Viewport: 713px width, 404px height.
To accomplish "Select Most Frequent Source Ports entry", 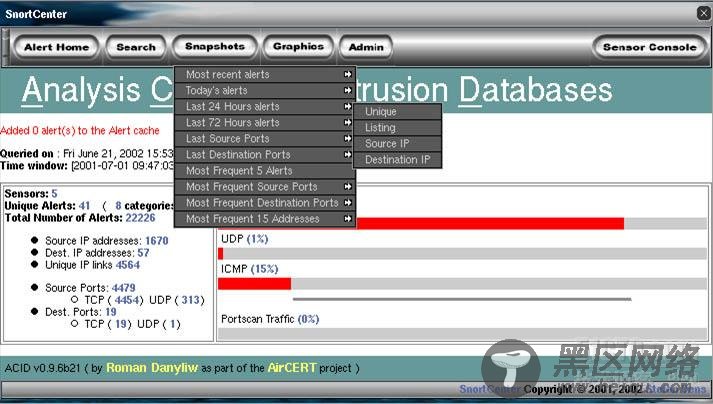I will [x=265, y=187].
